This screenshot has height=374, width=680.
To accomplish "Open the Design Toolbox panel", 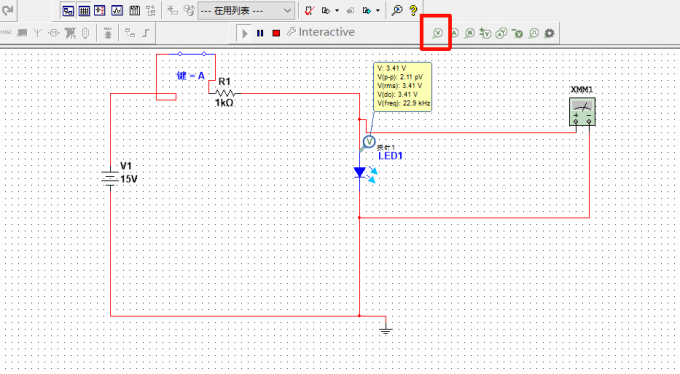I will (x=68, y=10).
